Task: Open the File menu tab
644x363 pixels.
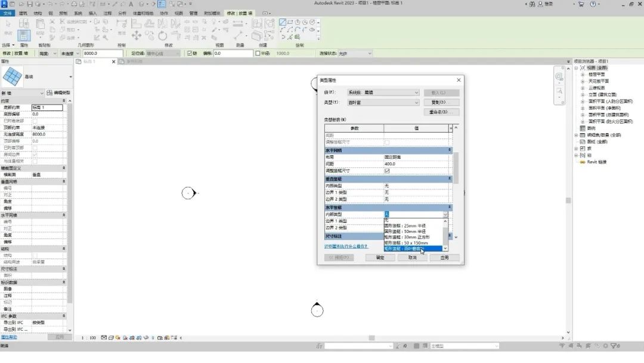Action: (x=7, y=13)
